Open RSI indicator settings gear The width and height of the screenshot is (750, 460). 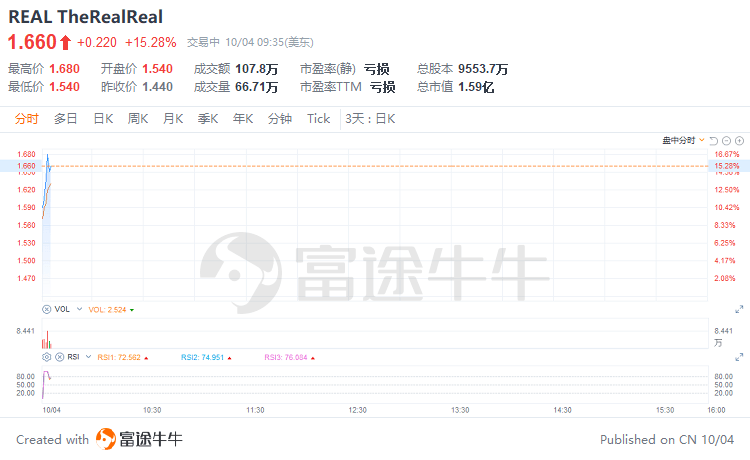[46, 357]
